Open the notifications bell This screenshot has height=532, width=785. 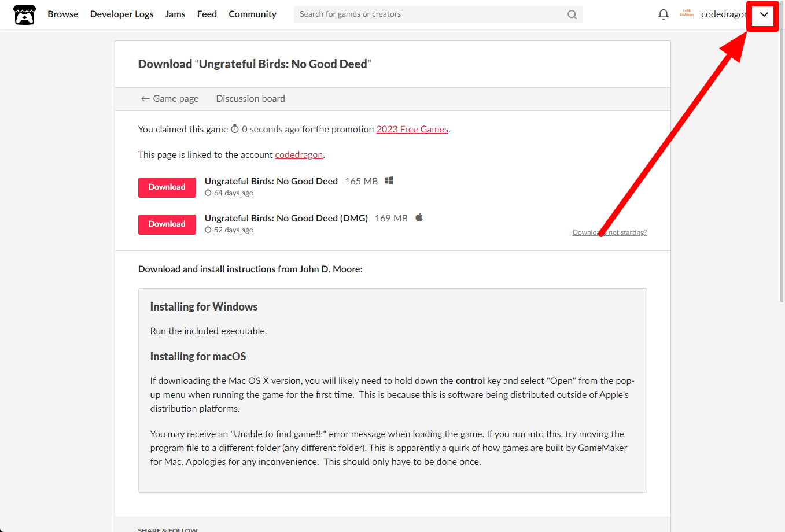[664, 14]
